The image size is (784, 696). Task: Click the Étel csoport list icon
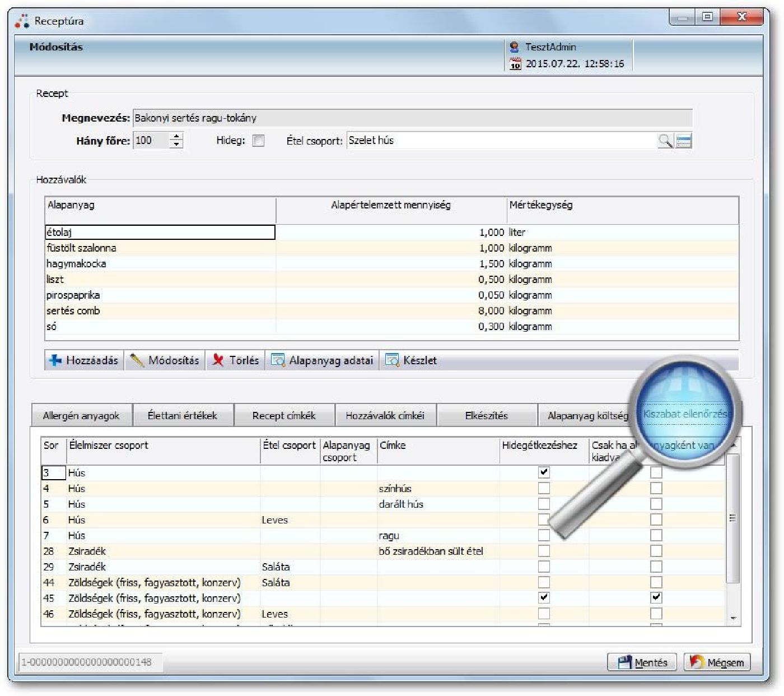coord(684,141)
